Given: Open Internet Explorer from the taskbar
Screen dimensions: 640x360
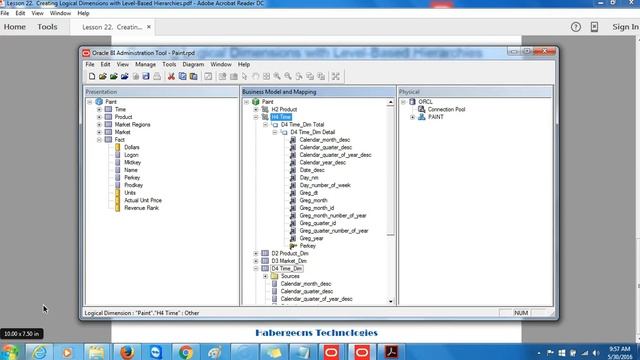Looking at the screenshot, I should tap(40, 352).
